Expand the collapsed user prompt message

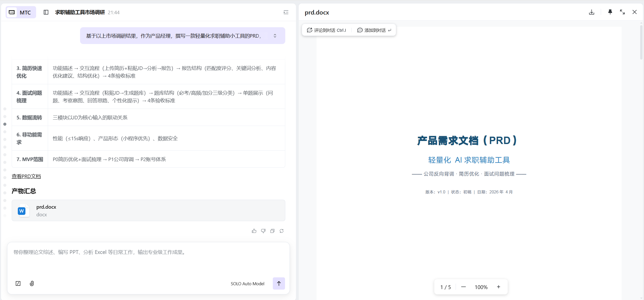coord(275,36)
